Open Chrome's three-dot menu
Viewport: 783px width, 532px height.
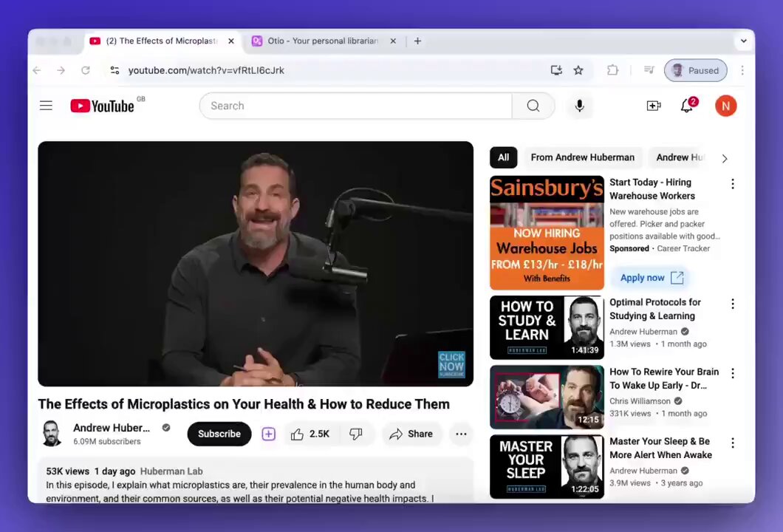pos(742,70)
